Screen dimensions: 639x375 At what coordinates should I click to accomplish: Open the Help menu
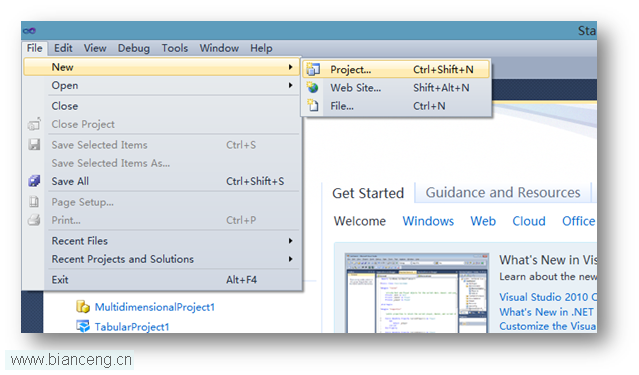(x=261, y=48)
